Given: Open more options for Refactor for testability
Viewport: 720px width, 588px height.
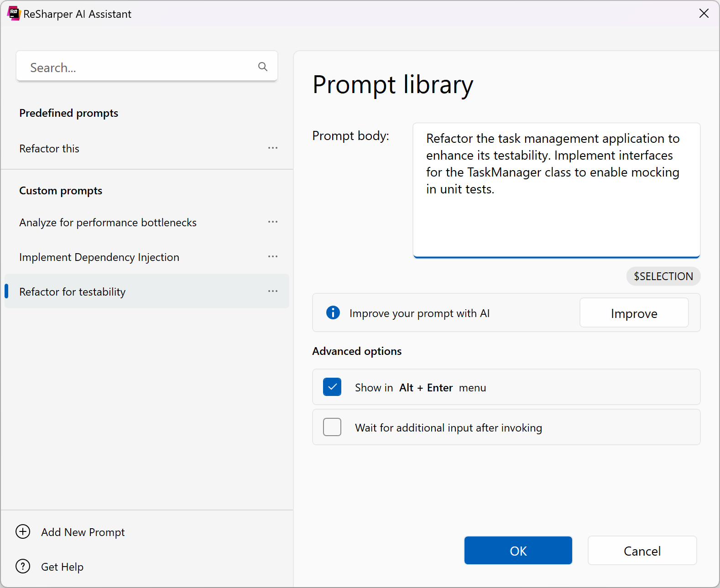Looking at the screenshot, I should click(x=273, y=291).
